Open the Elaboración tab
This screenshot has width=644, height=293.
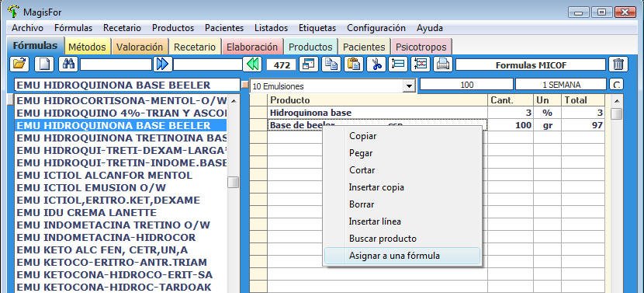[x=252, y=47]
